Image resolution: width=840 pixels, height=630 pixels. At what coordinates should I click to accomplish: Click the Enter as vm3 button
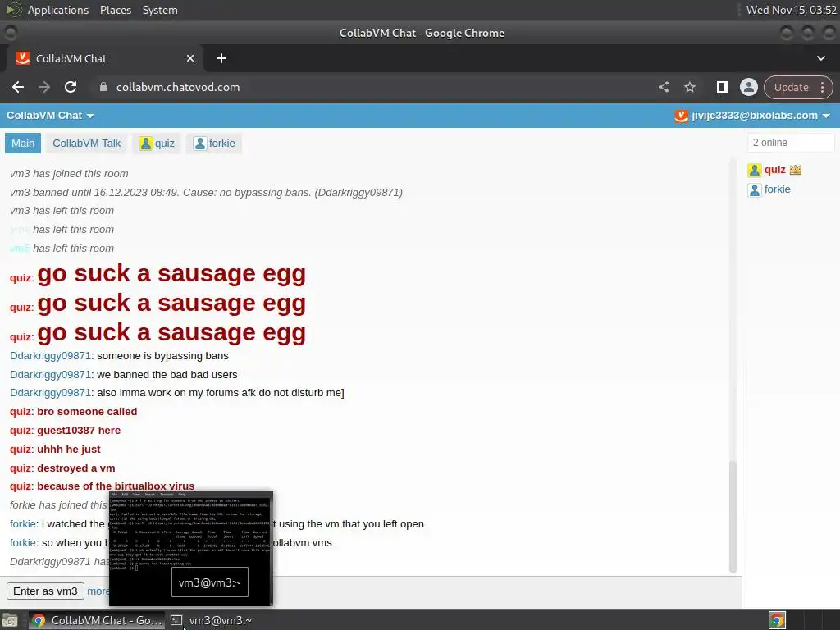click(46, 591)
